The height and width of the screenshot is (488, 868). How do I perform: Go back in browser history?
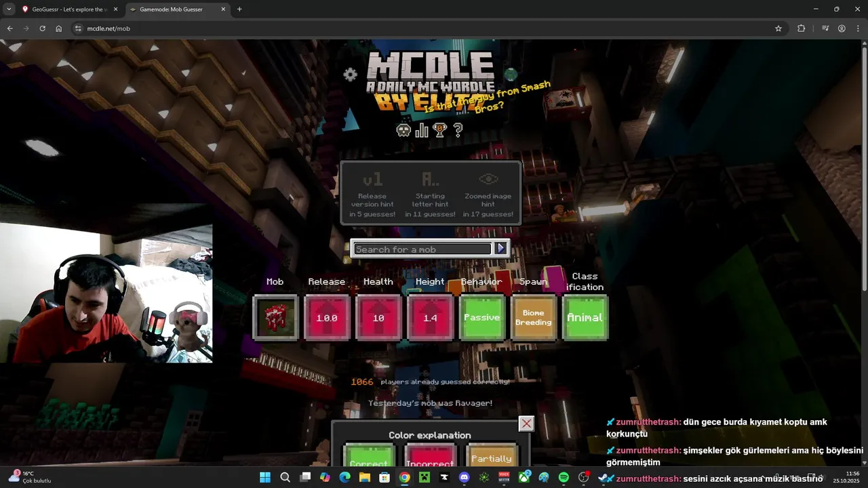[9, 28]
